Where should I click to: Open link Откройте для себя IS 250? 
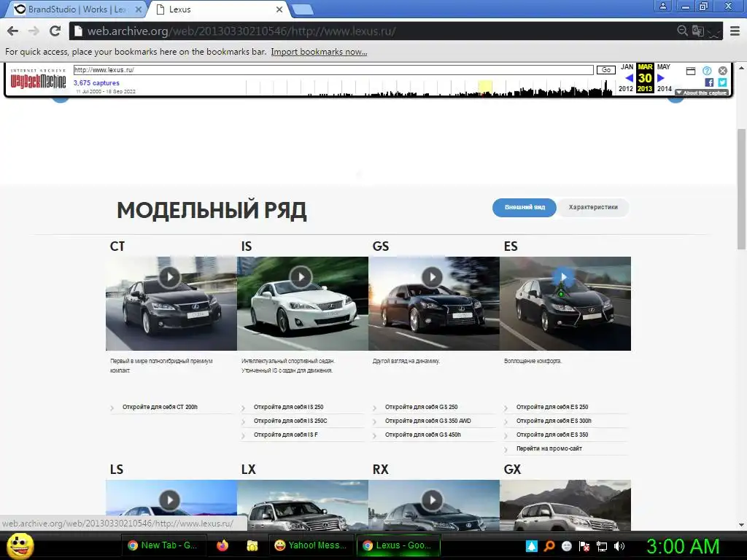(289, 407)
